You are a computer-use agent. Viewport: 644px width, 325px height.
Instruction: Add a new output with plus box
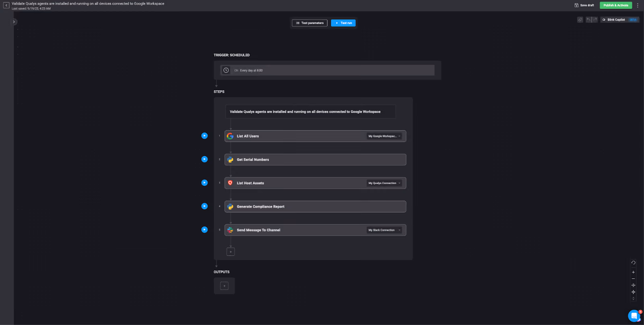pyautogui.click(x=225, y=286)
